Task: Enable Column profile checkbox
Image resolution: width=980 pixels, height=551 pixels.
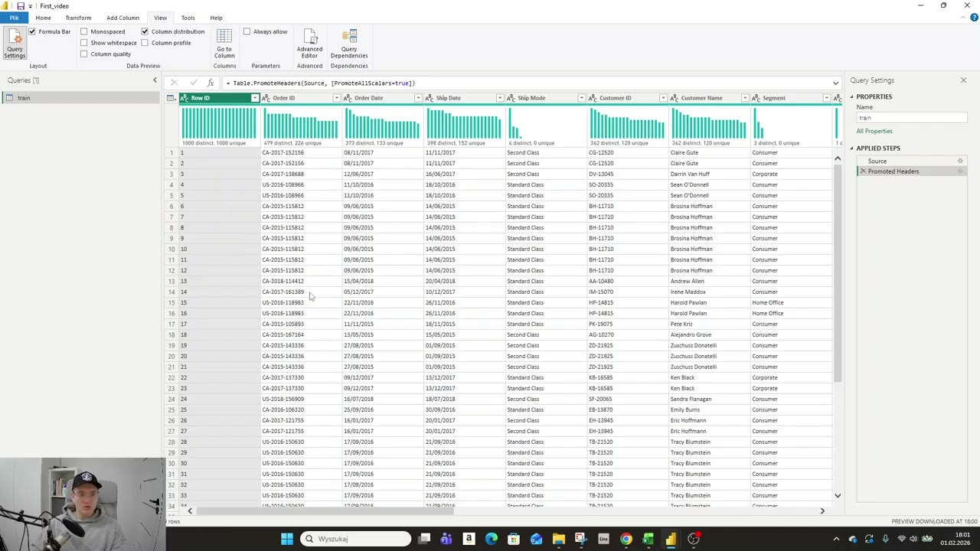Action: pos(145,43)
